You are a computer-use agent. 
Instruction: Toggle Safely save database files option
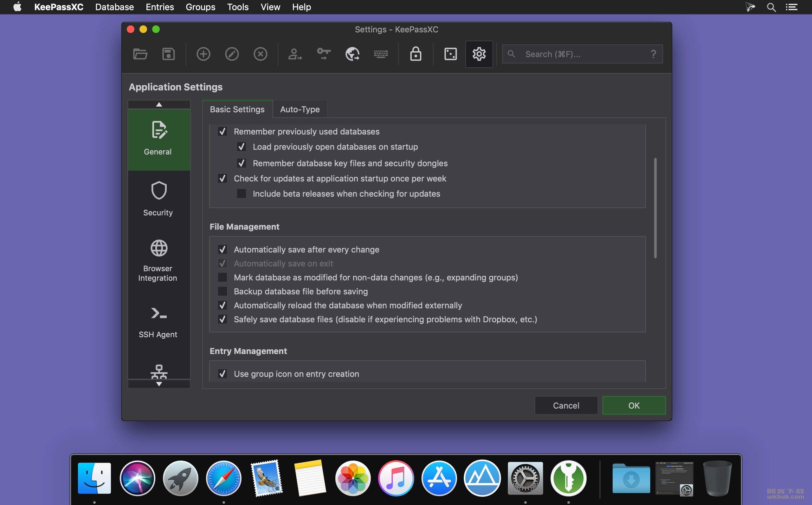tap(222, 319)
